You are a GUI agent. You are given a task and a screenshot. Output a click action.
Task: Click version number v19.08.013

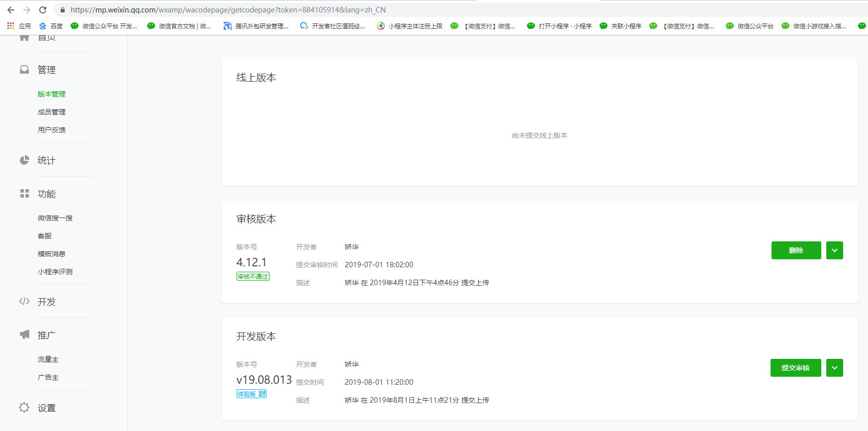[264, 380]
